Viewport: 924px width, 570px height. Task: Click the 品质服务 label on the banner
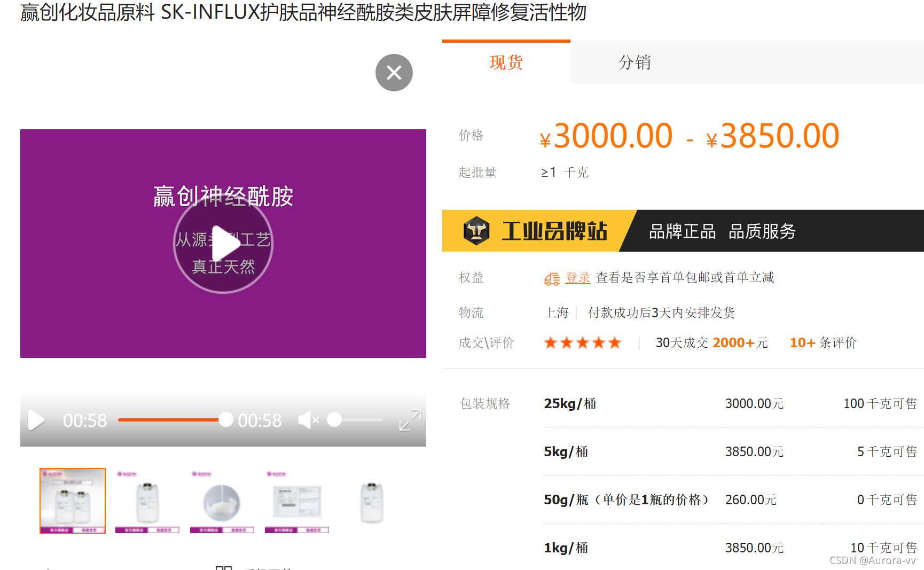(x=762, y=231)
